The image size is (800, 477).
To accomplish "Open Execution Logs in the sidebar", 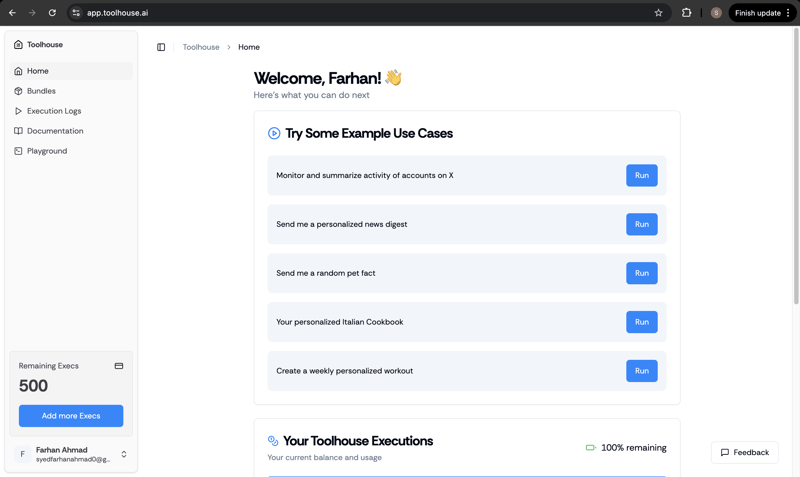I will point(71,111).
